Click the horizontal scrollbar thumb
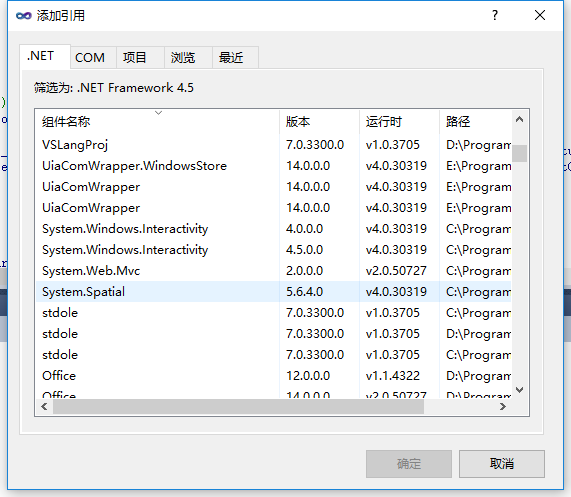The image size is (571, 497). [239, 406]
